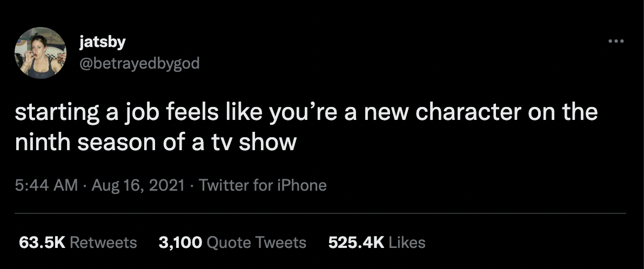Show who liked via the Likes label
Image resolution: width=644 pixels, height=269 pixels.
click(x=407, y=243)
